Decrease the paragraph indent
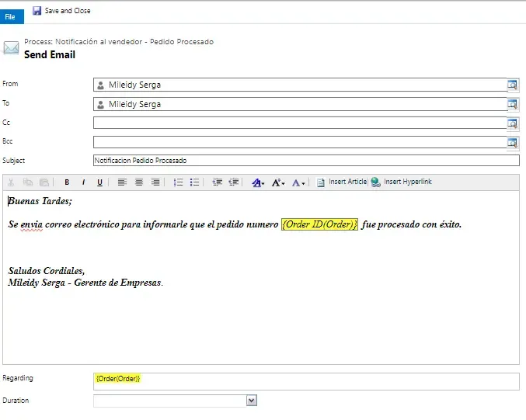The width and height of the screenshot is (526, 420). pos(217,182)
